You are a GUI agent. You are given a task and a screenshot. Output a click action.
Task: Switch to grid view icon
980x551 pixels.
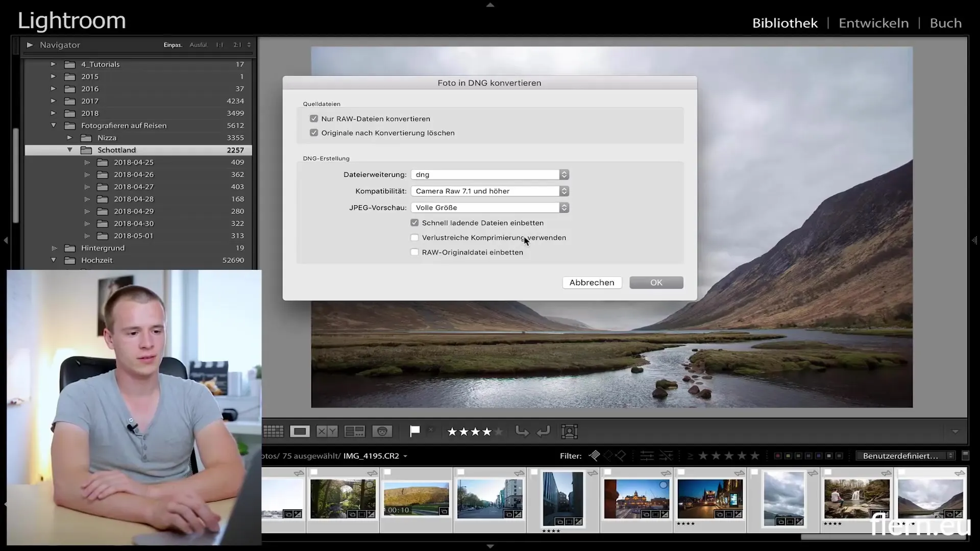pos(273,432)
